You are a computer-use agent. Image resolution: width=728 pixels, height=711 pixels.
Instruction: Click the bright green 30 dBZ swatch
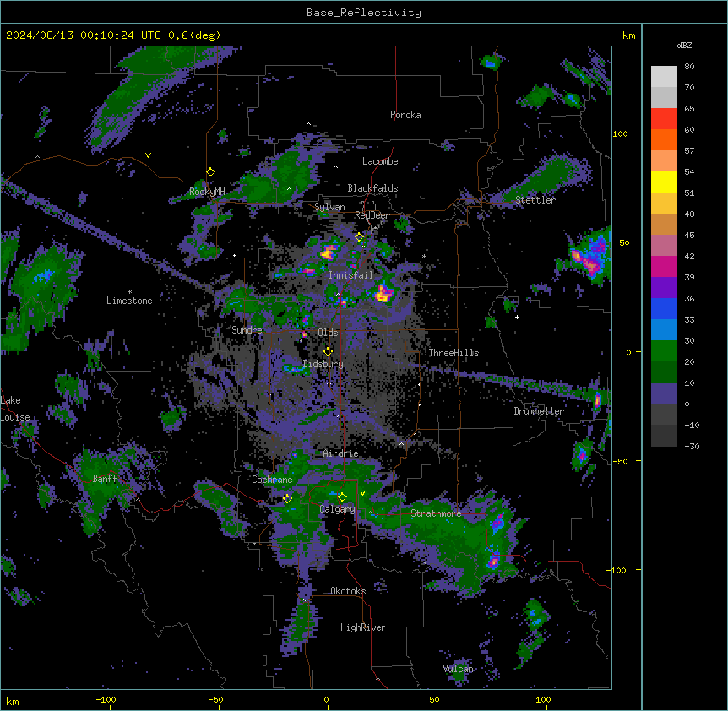point(664,351)
